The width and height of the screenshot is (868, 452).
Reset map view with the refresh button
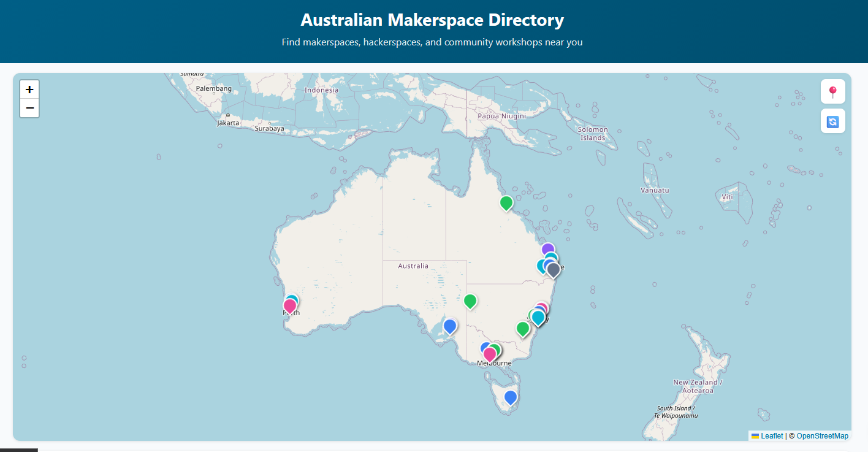[832, 121]
